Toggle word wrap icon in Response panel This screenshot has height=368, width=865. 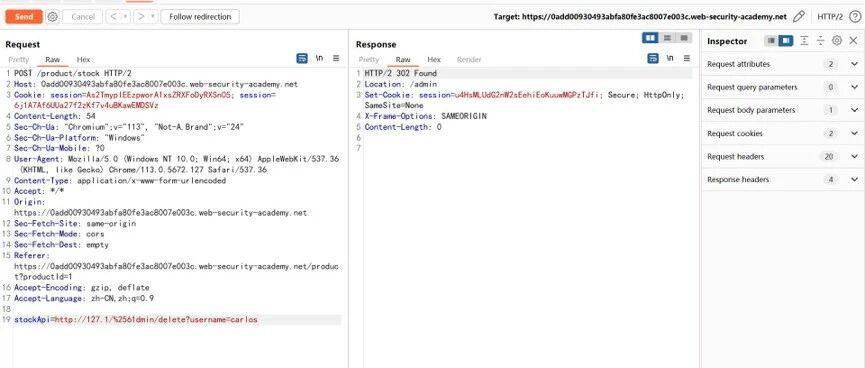coord(653,58)
